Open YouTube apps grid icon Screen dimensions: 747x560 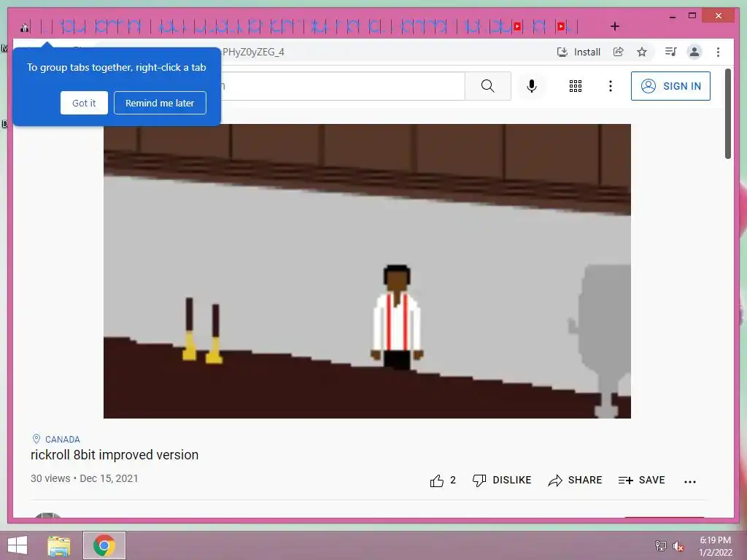pyautogui.click(x=576, y=86)
